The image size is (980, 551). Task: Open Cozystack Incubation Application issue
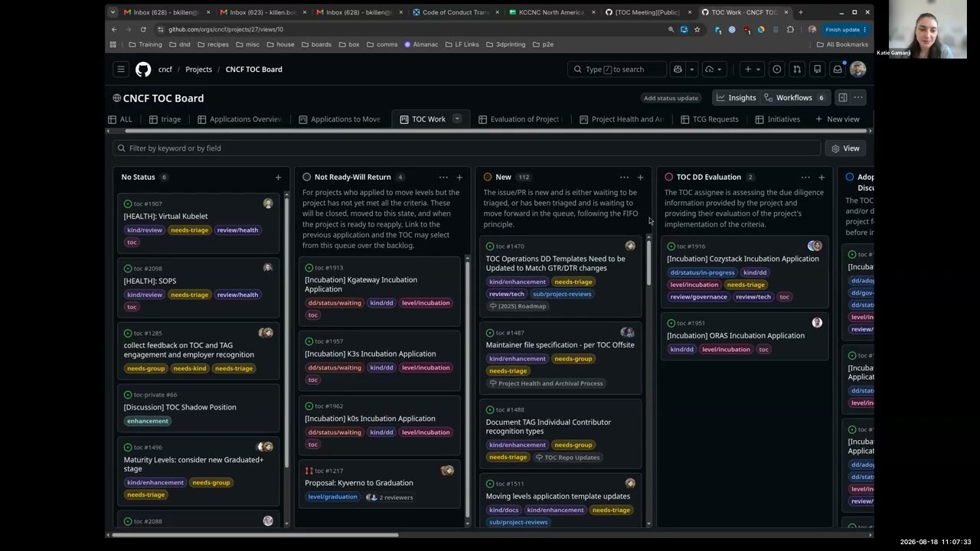(743, 259)
